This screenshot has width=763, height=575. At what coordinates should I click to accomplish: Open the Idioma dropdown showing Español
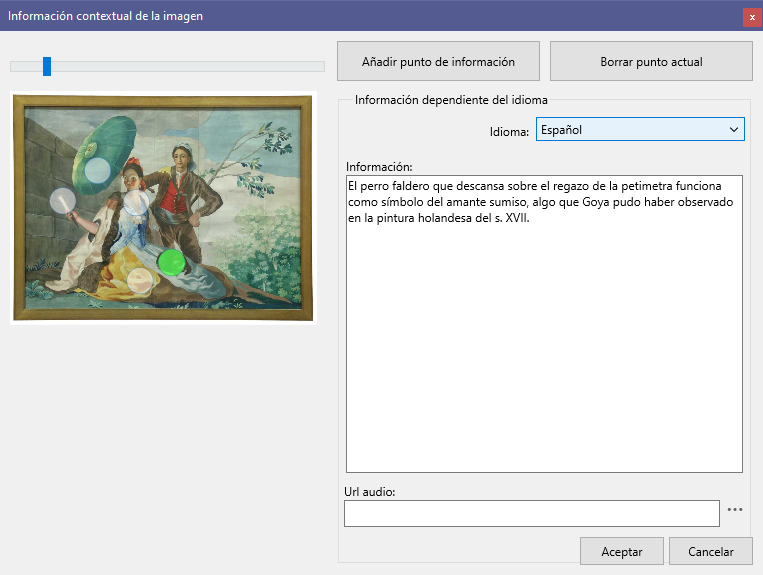pyautogui.click(x=640, y=129)
